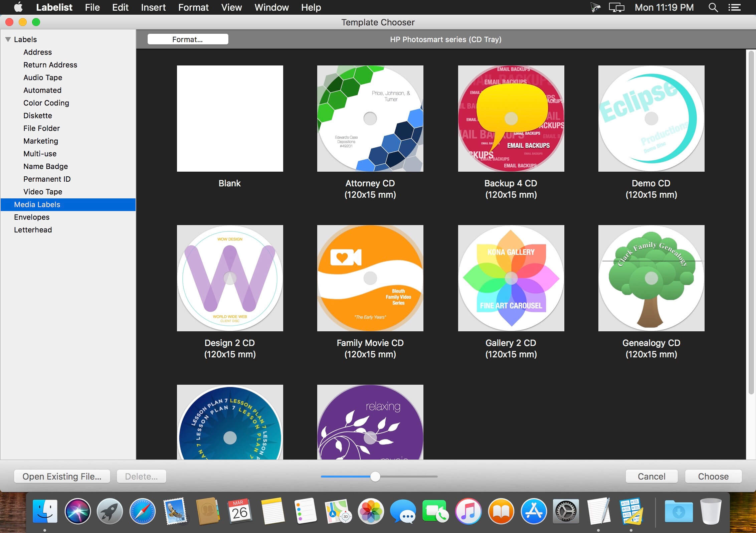Select the Design 2 CD template

(x=230, y=278)
